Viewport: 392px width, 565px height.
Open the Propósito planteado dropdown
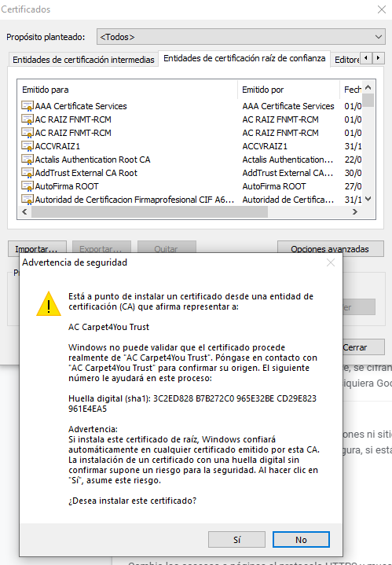(x=240, y=37)
